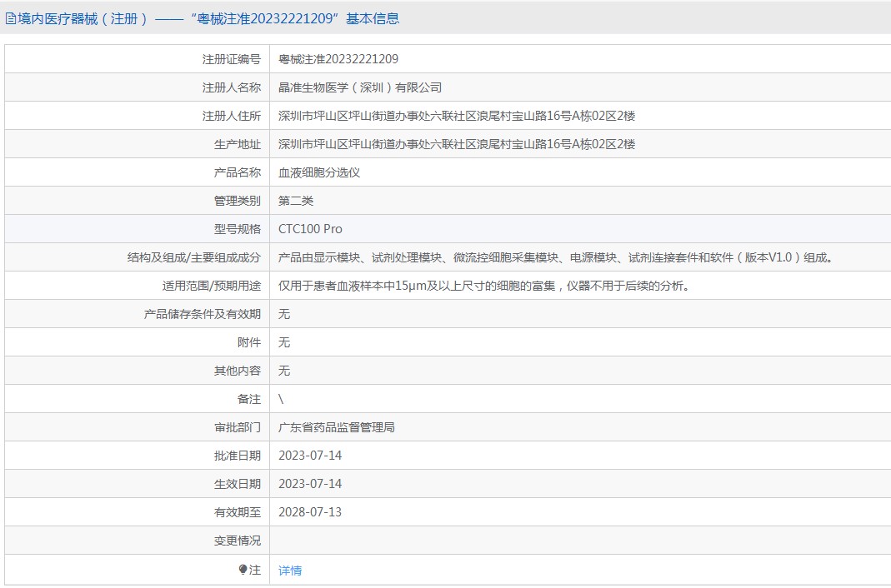Click the lightbulb icon next to 注
Viewport: 891px width, 588px height.
(x=243, y=570)
